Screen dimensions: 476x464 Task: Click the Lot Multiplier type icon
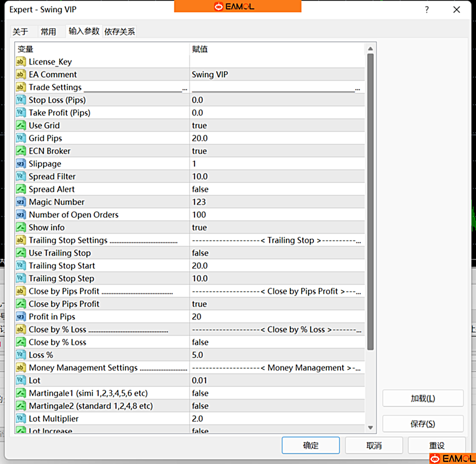(21, 419)
